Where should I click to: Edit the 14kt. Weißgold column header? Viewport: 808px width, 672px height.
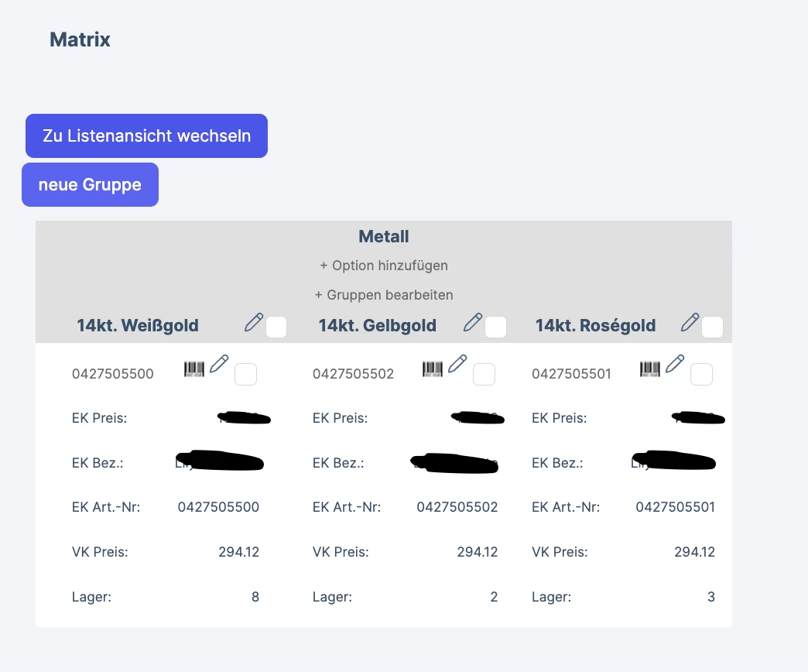[x=254, y=323]
